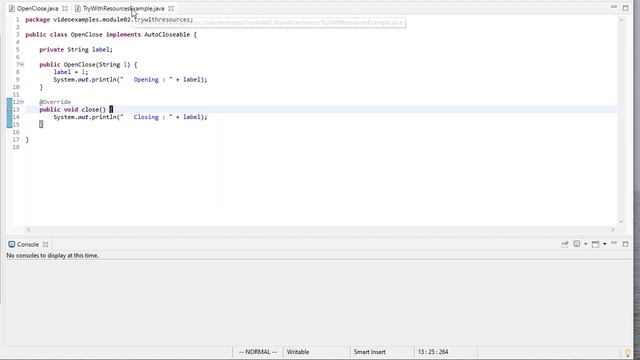
Task: Click the NORMAL mode status indicator
Action: click(258, 352)
